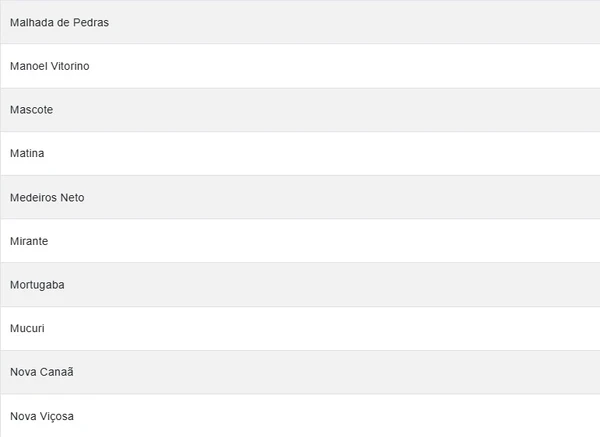
Task: Click blank area of Malhada de Pedras row
Action: pos(350,22)
